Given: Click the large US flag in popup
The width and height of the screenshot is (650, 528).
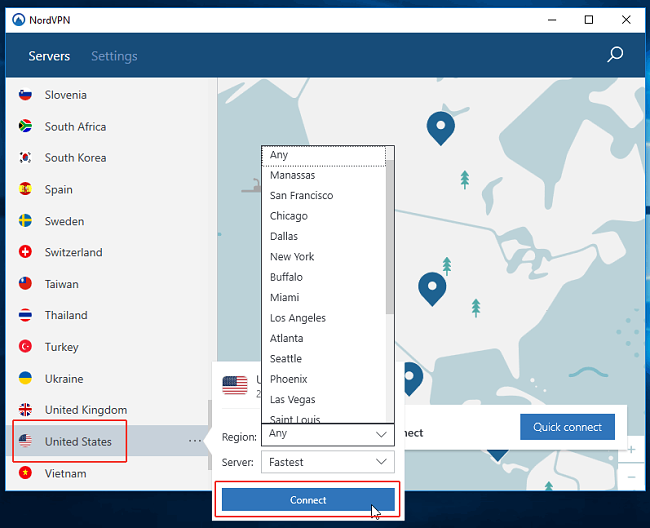Looking at the screenshot, I should point(235,385).
